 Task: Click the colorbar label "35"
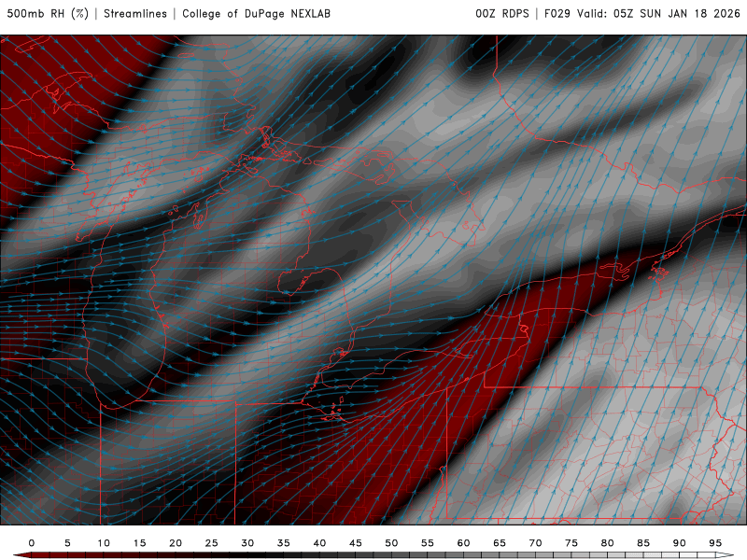coord(284,543)
